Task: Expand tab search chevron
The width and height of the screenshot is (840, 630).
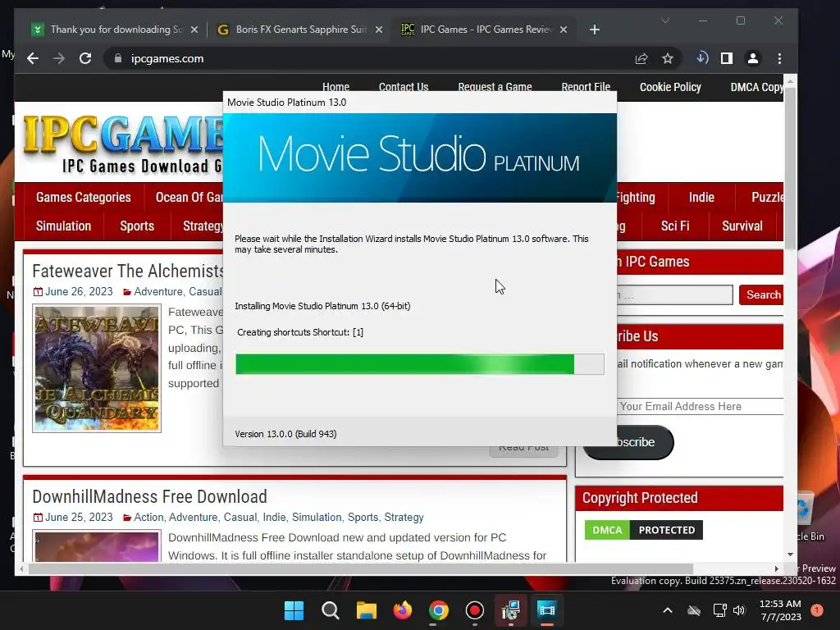Action: [664, 21]
